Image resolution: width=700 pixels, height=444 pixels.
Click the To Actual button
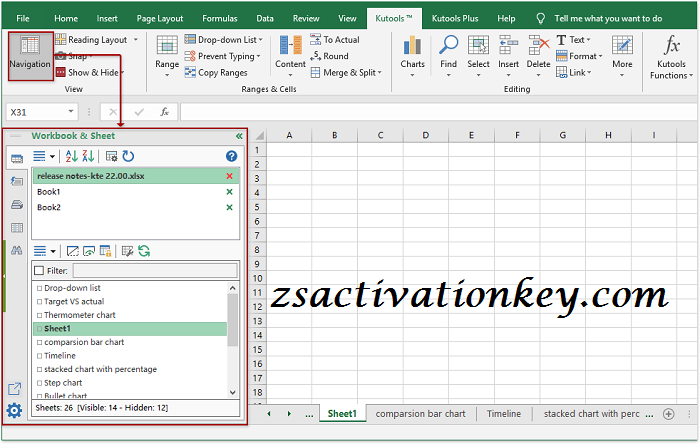coord(335,40)
